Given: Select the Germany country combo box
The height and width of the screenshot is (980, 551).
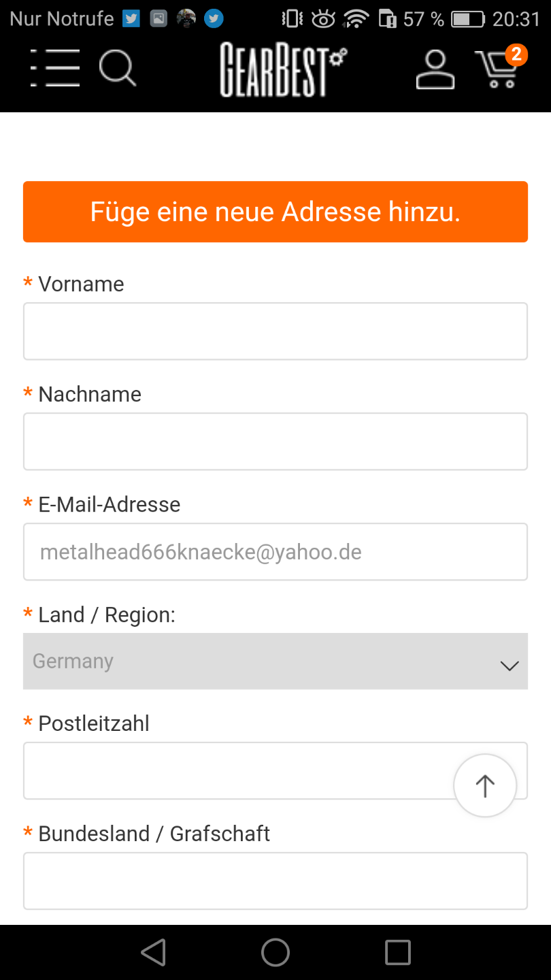Looking at the screenshot, I should pos(275,661).
